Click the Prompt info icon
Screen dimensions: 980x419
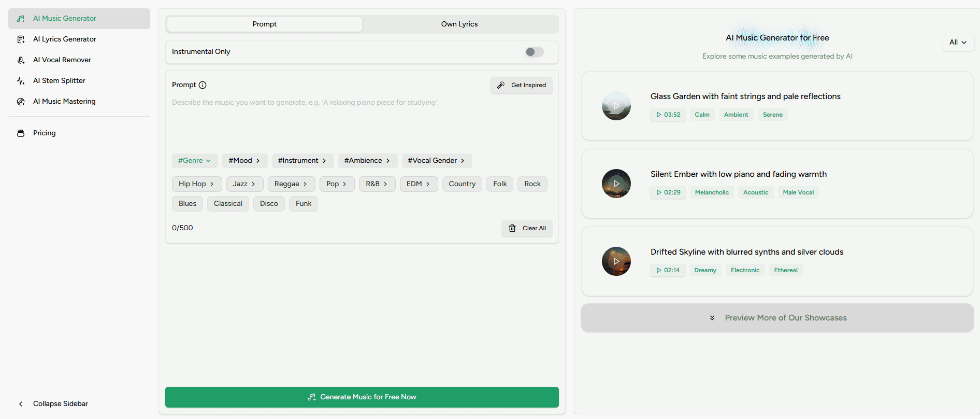click(203, 85)
